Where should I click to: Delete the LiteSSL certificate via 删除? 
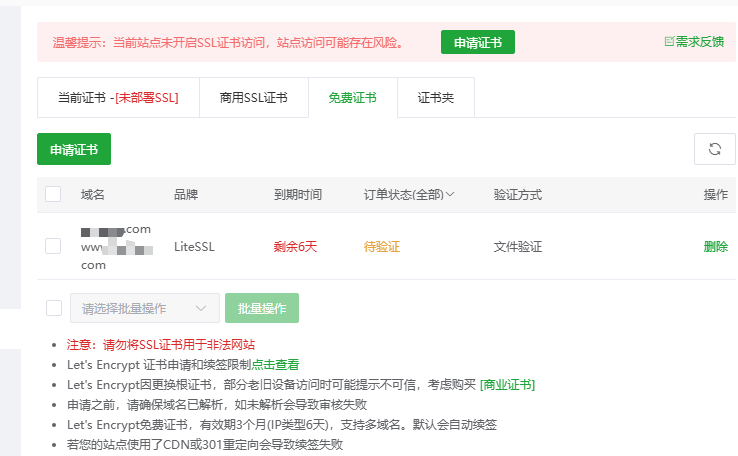715,246
